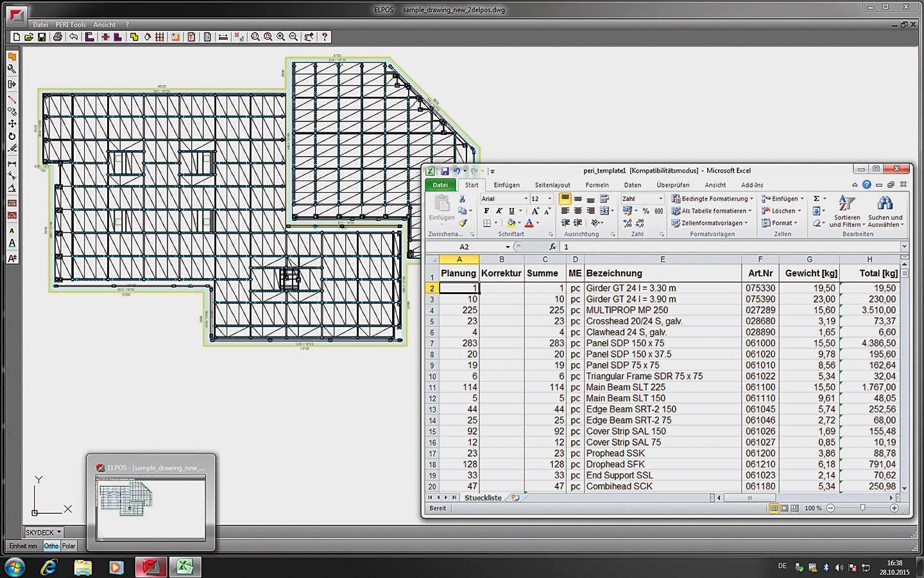Screen dimensions: 924x578
Task: Open the PERI Tools menu
Action: pyautogui.click(x=71, y=25)
